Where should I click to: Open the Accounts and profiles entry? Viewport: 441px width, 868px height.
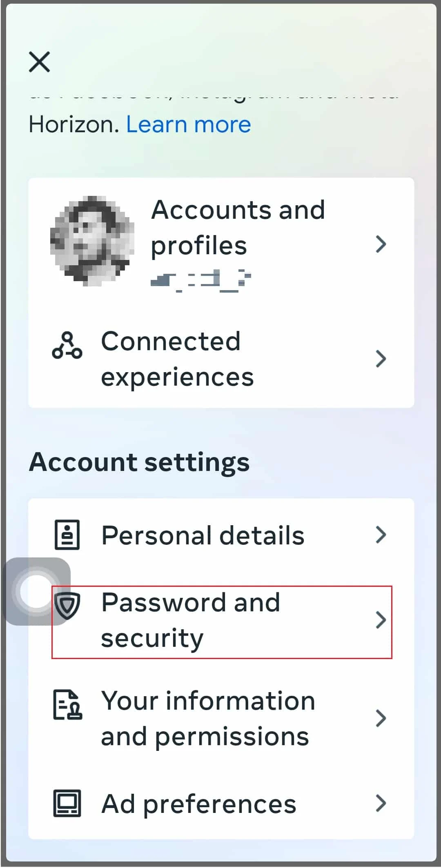point(221,244)
